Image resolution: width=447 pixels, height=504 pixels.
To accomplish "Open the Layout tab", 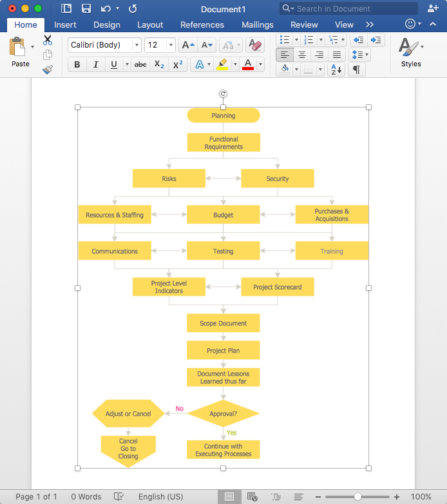I will [x=150, y=24].
